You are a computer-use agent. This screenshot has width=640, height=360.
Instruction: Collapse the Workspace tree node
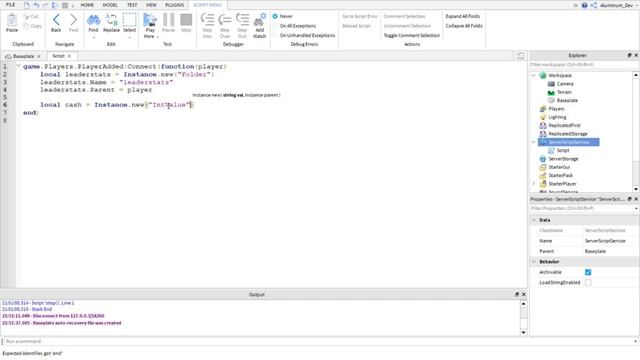click(x=533, y=76)
